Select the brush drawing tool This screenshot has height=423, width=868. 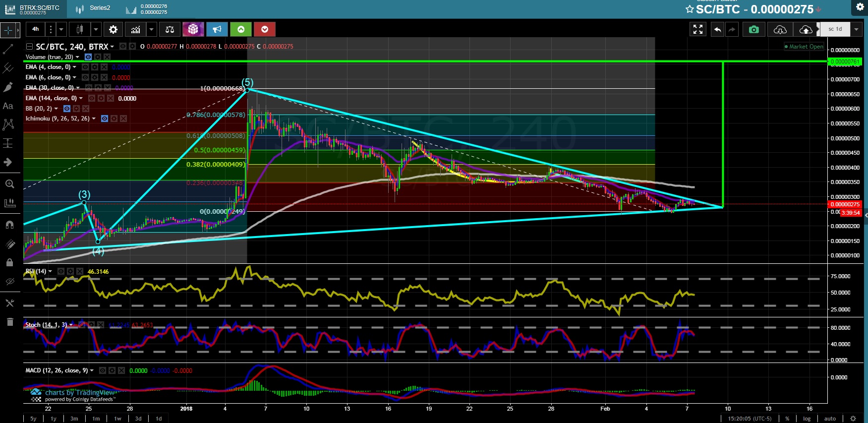[x=8, y=87]
